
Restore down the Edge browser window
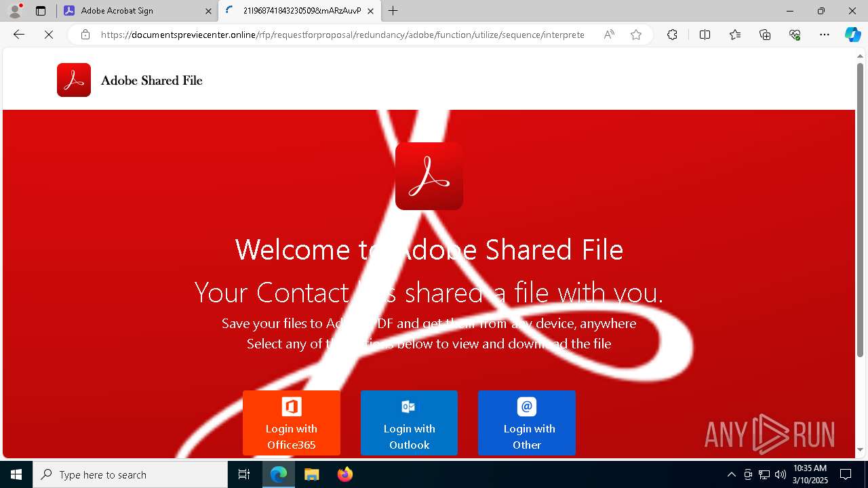pos(821,11)
